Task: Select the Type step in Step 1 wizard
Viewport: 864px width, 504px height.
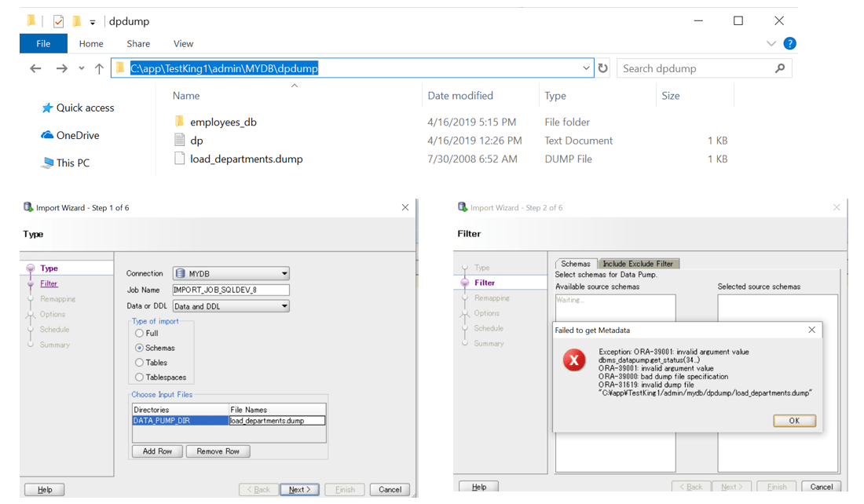Action: click(x=49, y=268)
